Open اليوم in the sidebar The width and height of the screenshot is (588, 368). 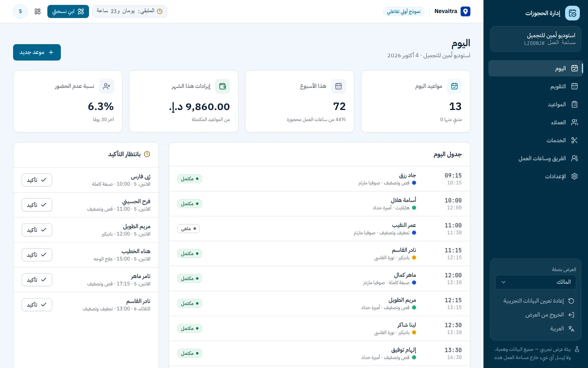[535, 68]
